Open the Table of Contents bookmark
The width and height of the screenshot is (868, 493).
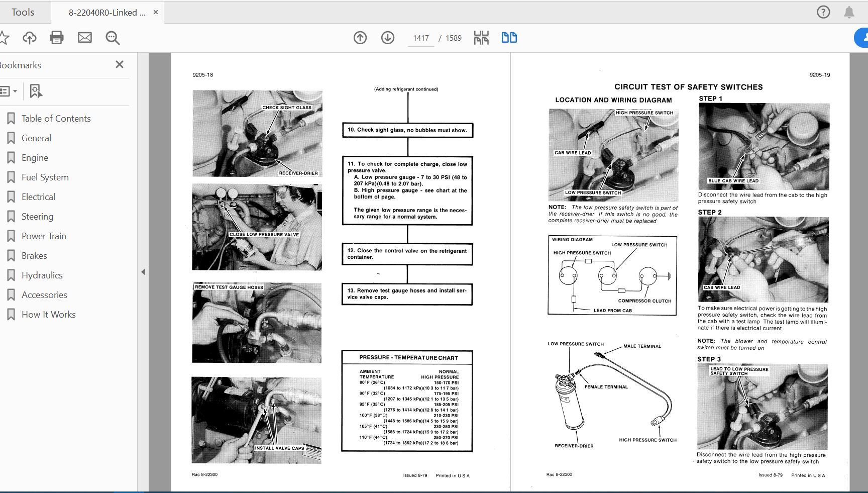(56, 119)
